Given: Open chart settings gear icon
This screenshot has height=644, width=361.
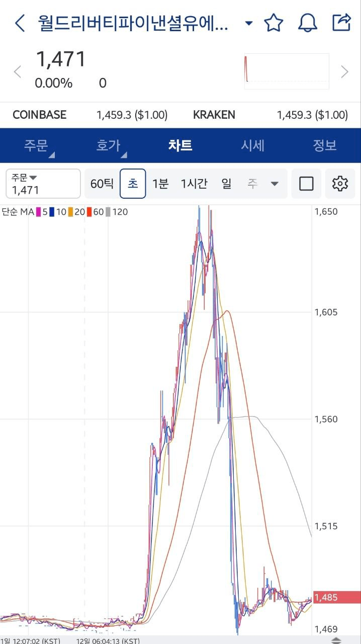Looking at the screenshot, I should 340,184.
